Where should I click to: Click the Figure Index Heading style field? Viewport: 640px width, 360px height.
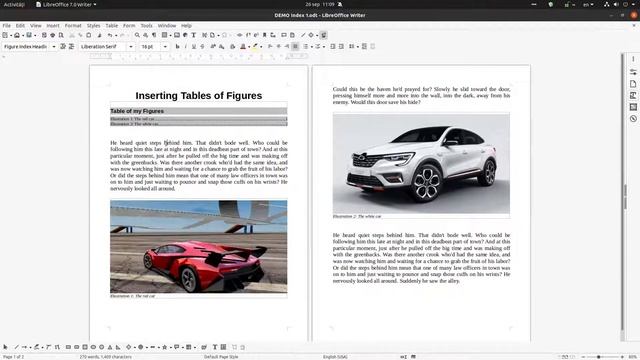(x=26, y=47)
